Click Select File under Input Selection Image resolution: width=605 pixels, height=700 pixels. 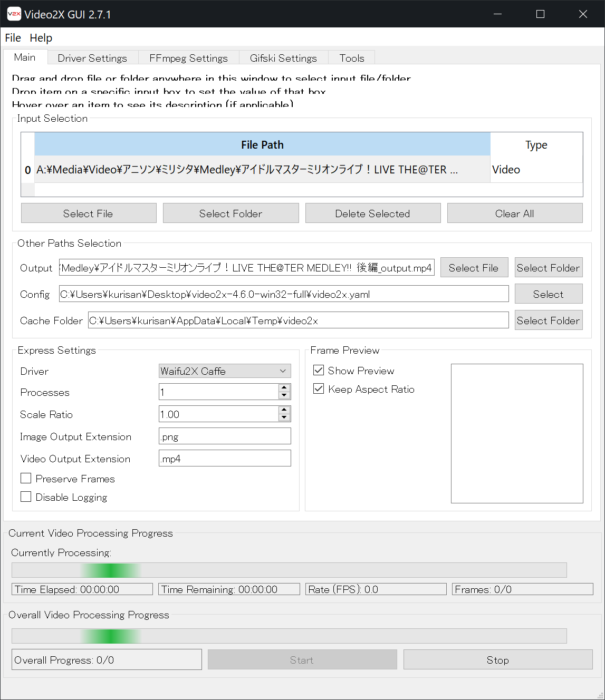pyautogui.click(x=88, y=213)
